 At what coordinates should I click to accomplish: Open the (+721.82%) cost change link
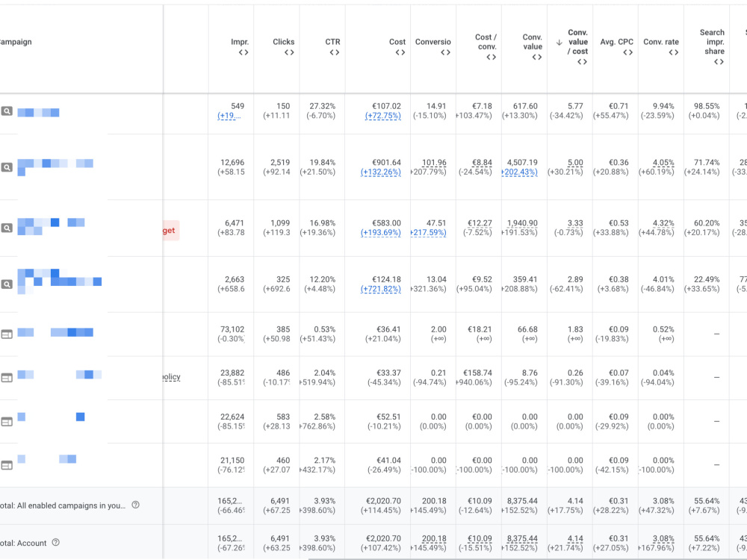coord(381,289)
